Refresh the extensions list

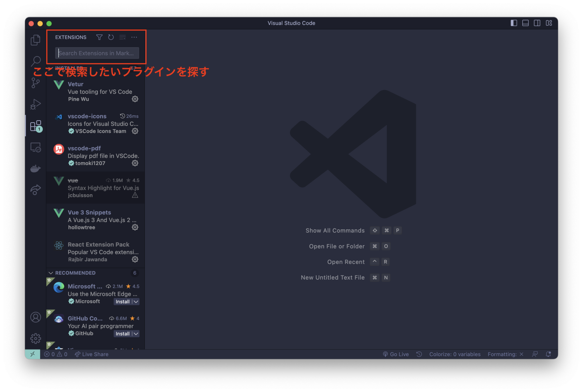point(111,37)
